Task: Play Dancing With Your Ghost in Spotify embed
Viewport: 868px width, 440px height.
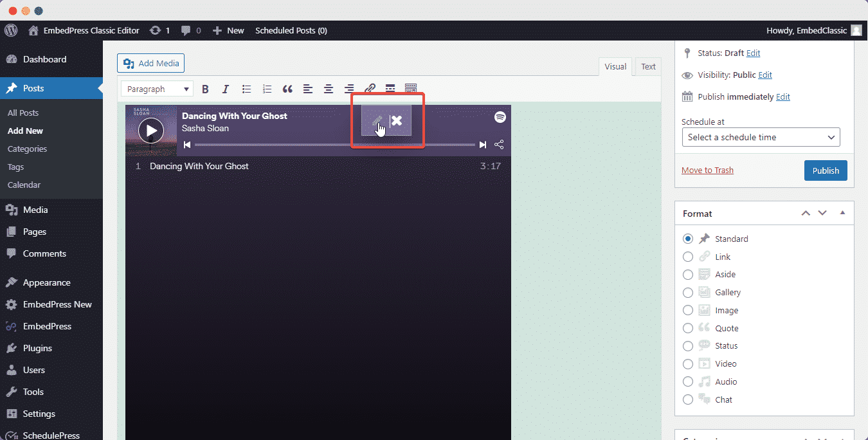Action: click(x=151, y=131)
